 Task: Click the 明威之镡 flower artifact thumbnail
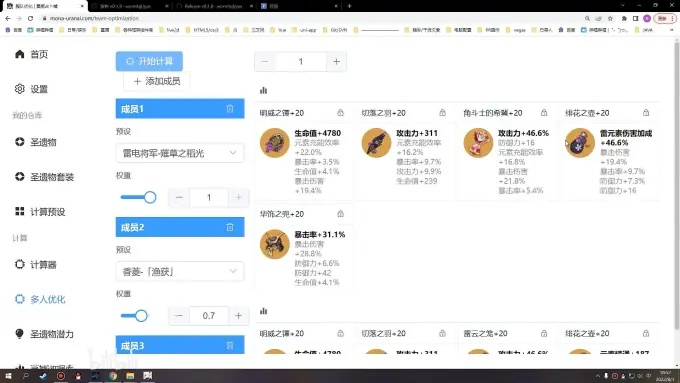point(275,143)
